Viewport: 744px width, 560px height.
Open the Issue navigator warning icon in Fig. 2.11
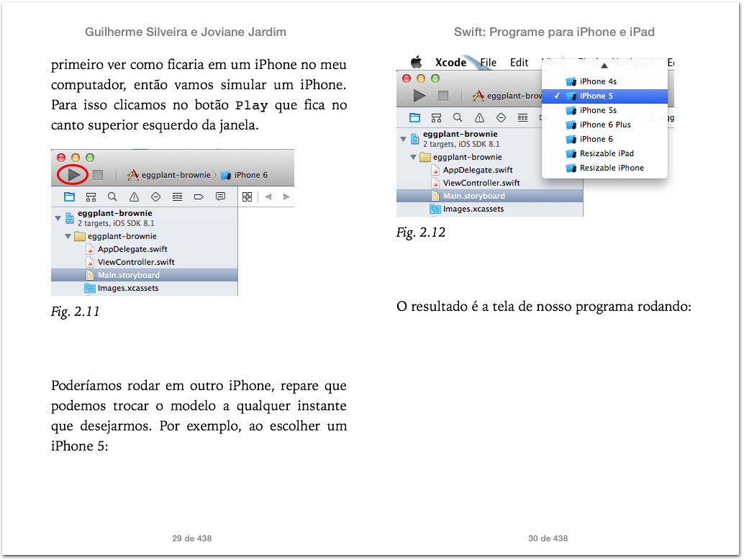135,197
